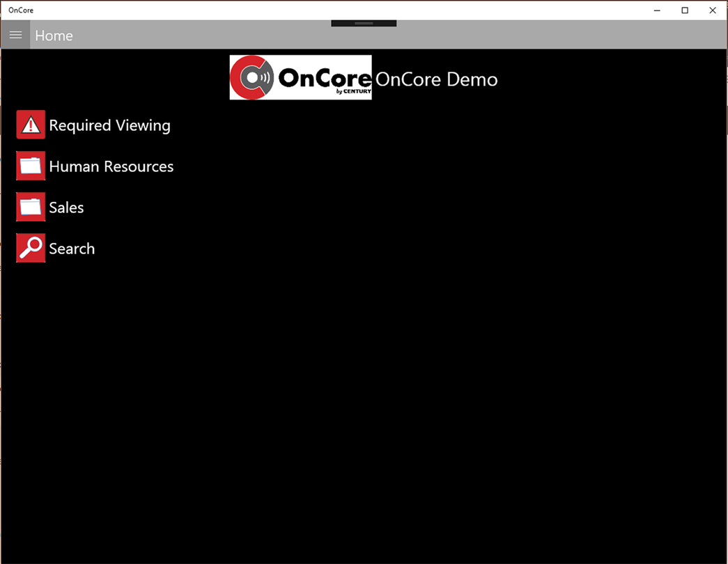728x564 pixels.
Task: Click the Sales folder icon
Action: [31, 207]
